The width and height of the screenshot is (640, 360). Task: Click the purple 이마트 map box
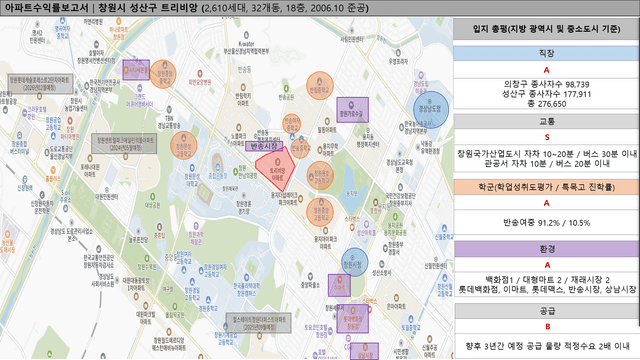339,285
